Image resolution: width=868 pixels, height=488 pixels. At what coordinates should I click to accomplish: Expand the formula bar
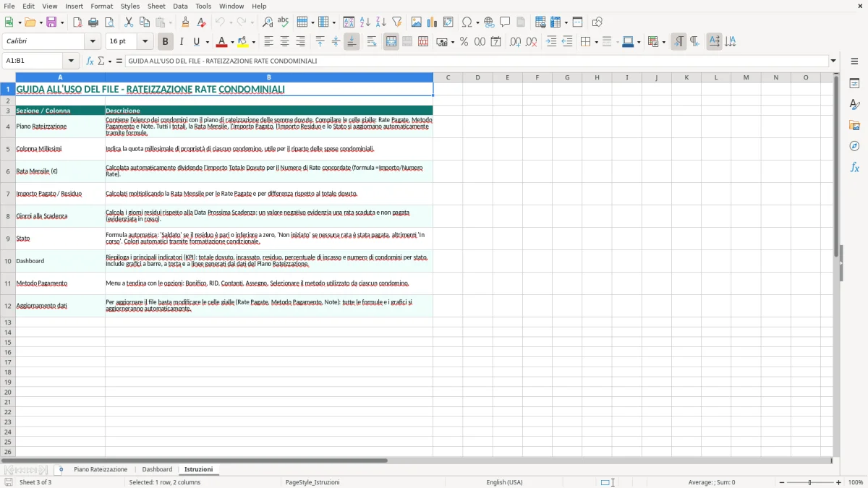click(833, 61)
